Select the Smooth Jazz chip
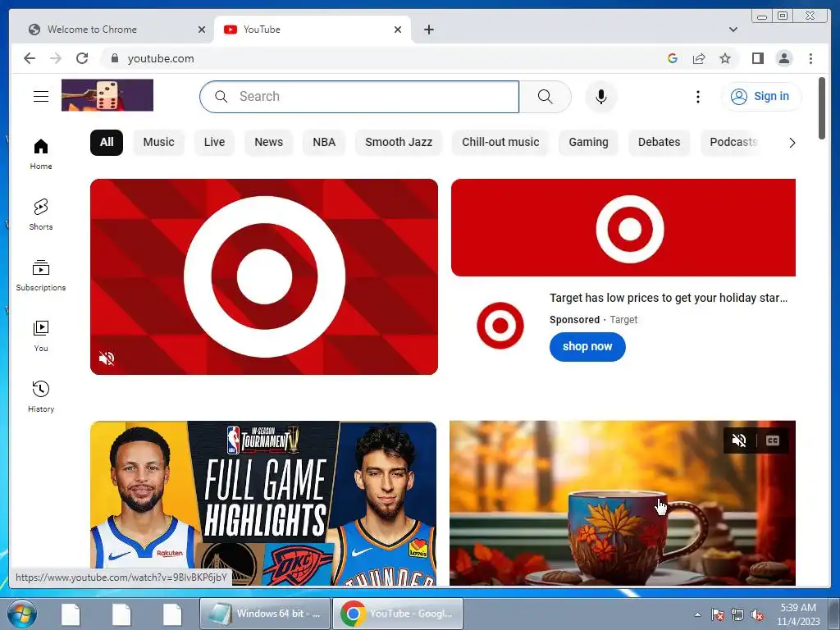 coord(399,143)
